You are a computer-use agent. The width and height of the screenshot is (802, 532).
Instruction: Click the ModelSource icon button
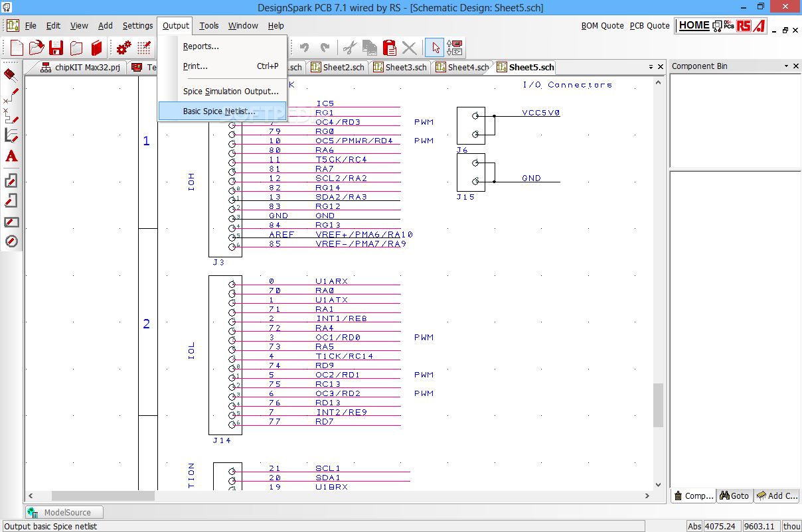[65, 512]
